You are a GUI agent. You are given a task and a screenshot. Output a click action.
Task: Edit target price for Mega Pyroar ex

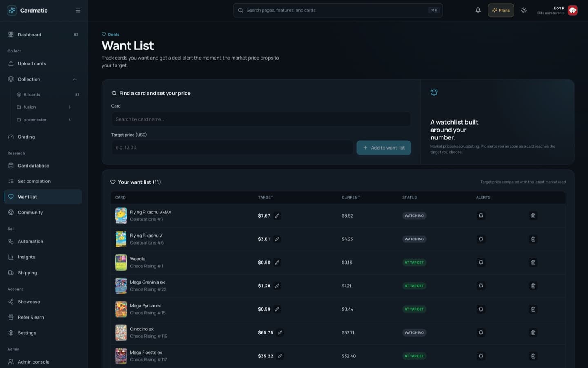[277, 310]
